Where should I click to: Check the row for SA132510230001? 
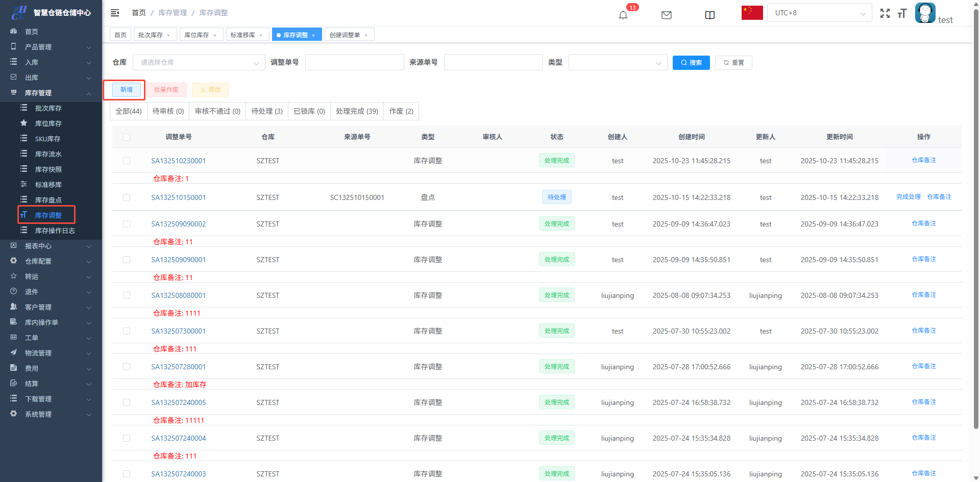click(x=127, y=161)
